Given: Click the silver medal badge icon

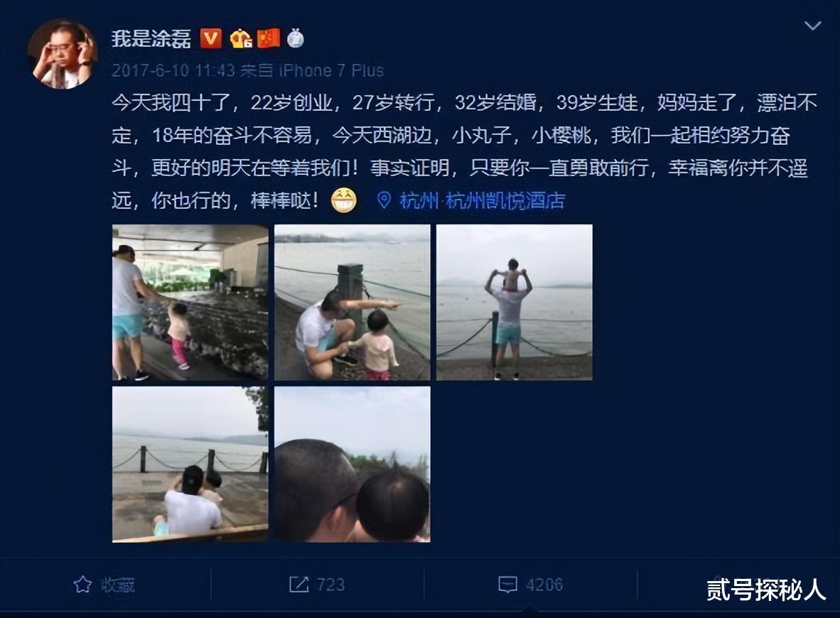Looking at the screenshot, I should [x=295, y=38].
